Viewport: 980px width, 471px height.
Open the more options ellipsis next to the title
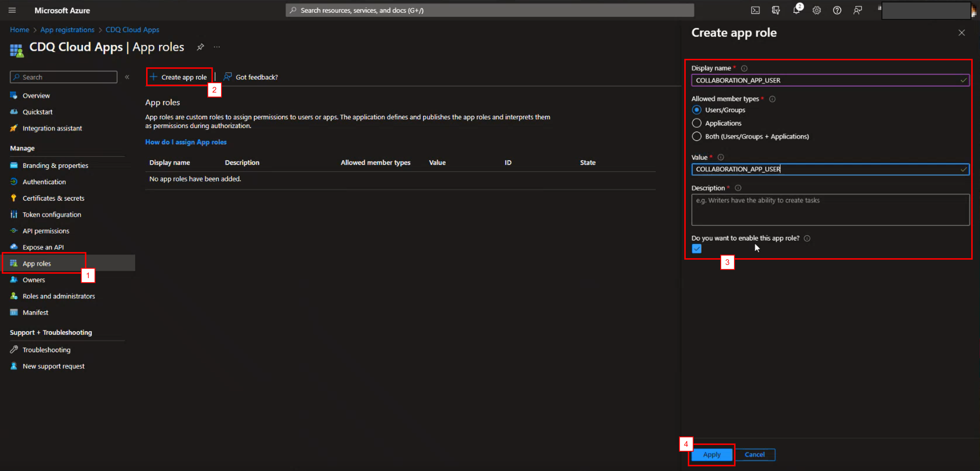[217, 47]
